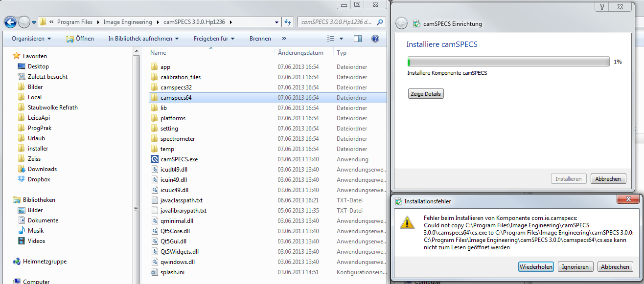This screenshot has width=644, height=284.
Task: Click the back arrow in Explorer
Action: tap(10, 22)
